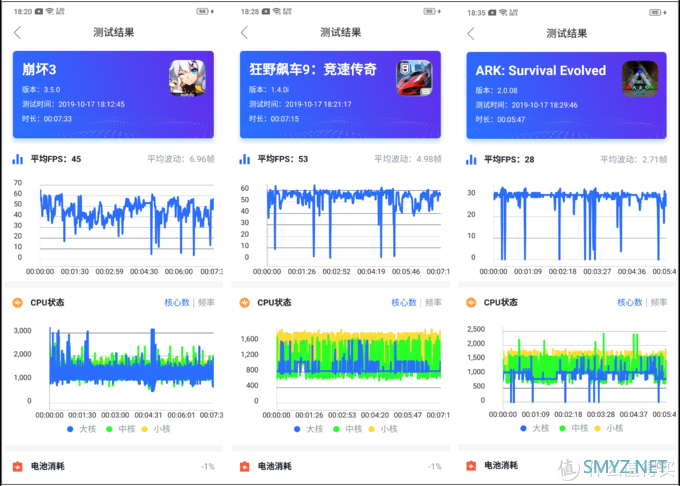Go back from the ARK results screen
Image resolution: width=680 pixels, height=486 pixels.
[471, 33]
